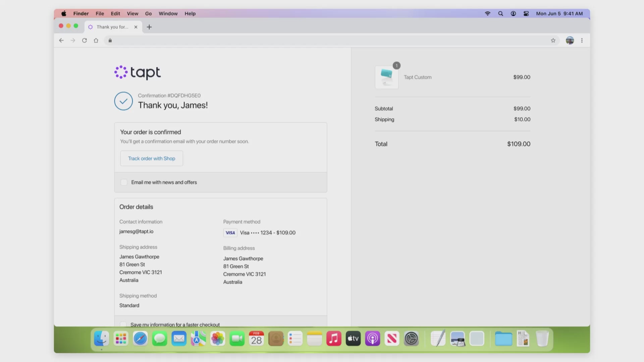644x362 pixels.
Task: Launch FaceTime from the dock
Action: click(237, 339)
